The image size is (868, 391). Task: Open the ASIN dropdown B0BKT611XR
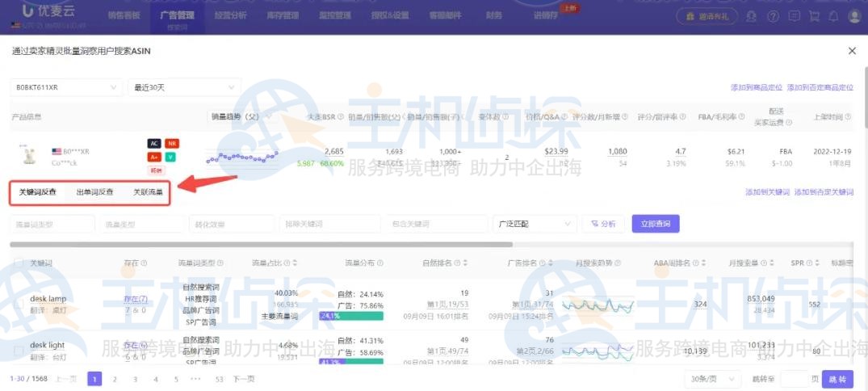[x=66, y=87]
